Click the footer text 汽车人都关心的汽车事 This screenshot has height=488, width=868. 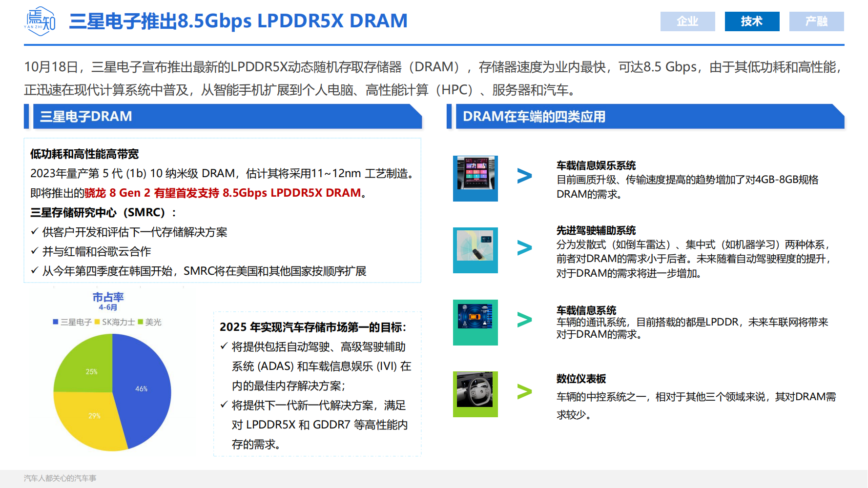(60, 478)
